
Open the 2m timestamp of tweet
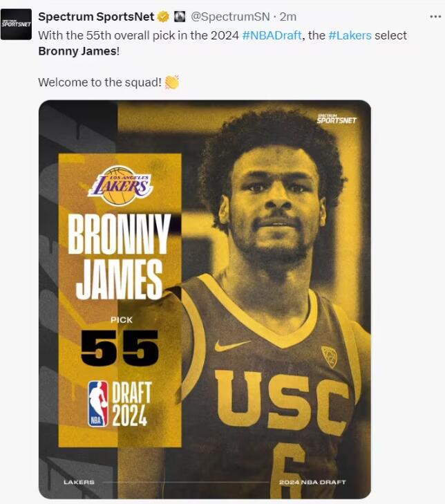288,17
